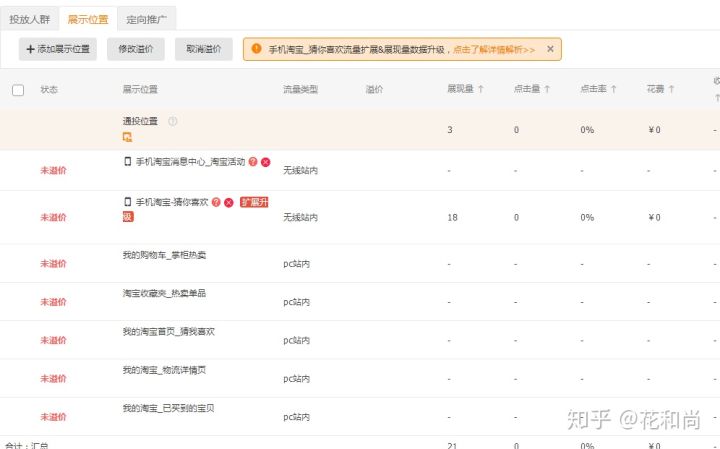This screenshot has height=449, width=720.
Task: Click the 取消溢价 button
Action: 204,49
